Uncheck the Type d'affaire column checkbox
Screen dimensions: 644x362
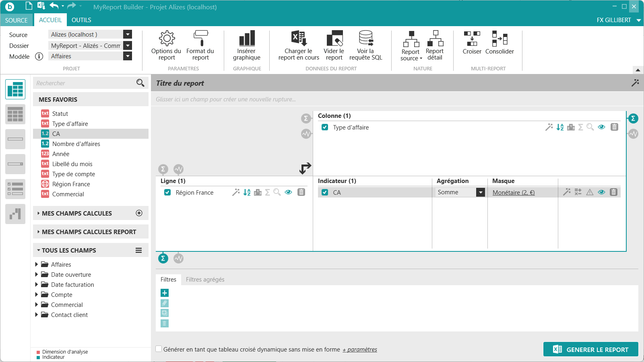coord(325,127)
